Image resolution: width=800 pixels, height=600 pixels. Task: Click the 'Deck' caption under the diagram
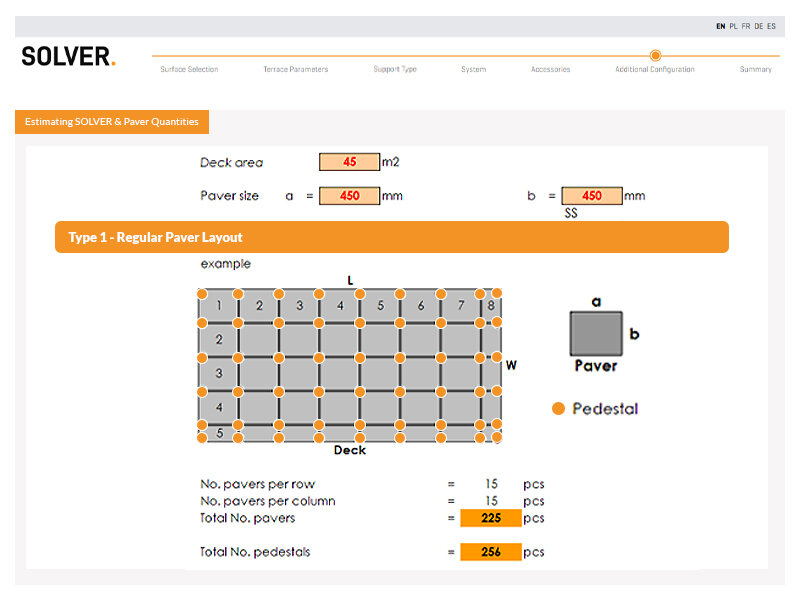coord(350,451)
